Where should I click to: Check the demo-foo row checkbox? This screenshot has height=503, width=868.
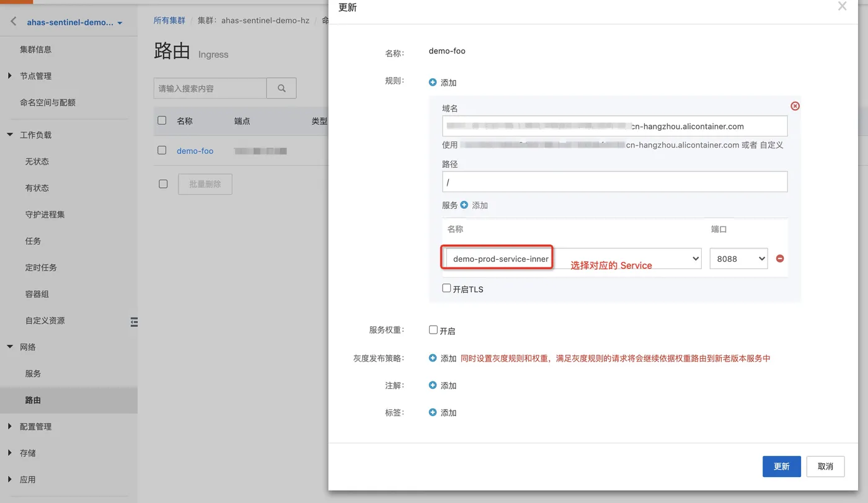(162, 150)
